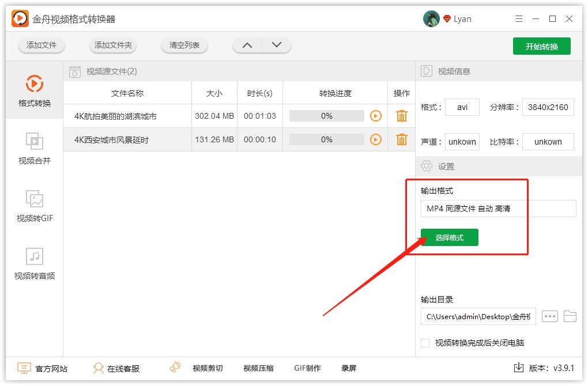Select the 视频转音频 sidebar tool
The image size is (588, 386).
tap(35, 264)
